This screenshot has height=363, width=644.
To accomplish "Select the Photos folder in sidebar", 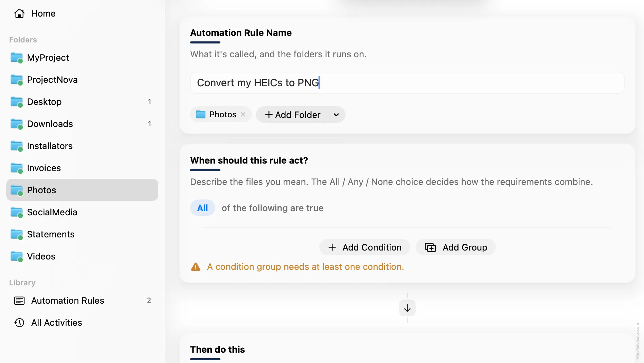I will (x=82, y=190).
